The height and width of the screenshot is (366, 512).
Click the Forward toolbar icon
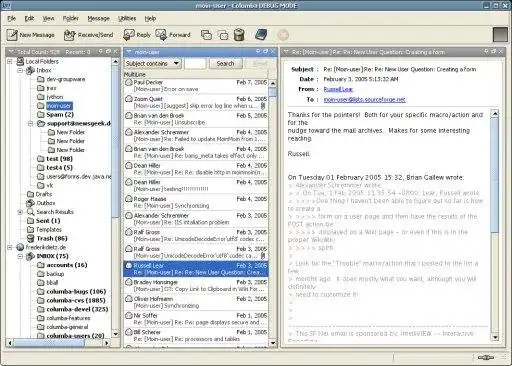pyautogui.click(x=161, y=35)
